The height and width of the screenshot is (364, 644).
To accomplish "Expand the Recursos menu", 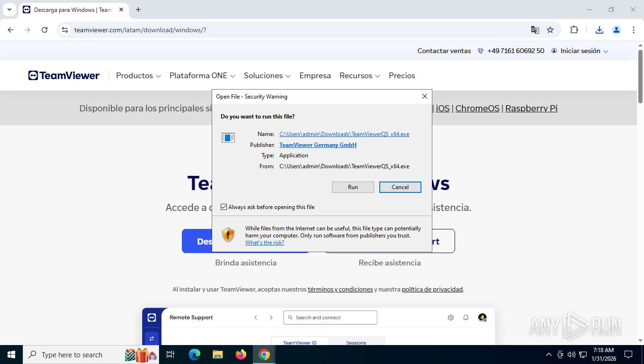I will 360,75.
